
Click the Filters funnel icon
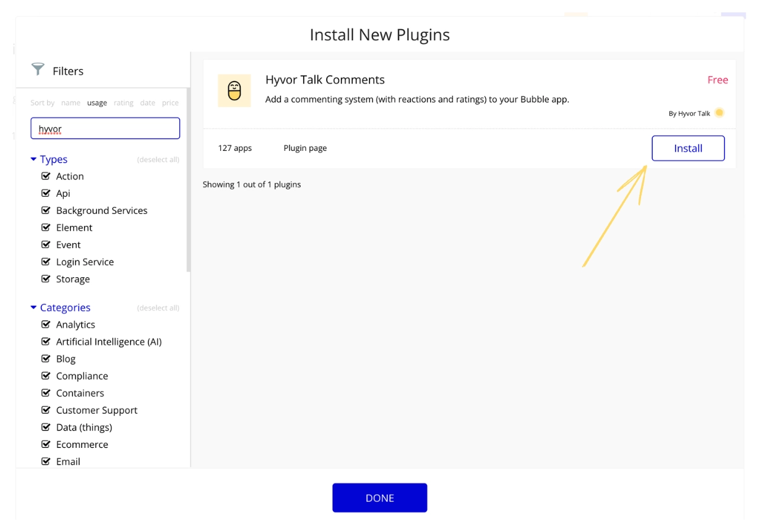click(x=38, y=69)
